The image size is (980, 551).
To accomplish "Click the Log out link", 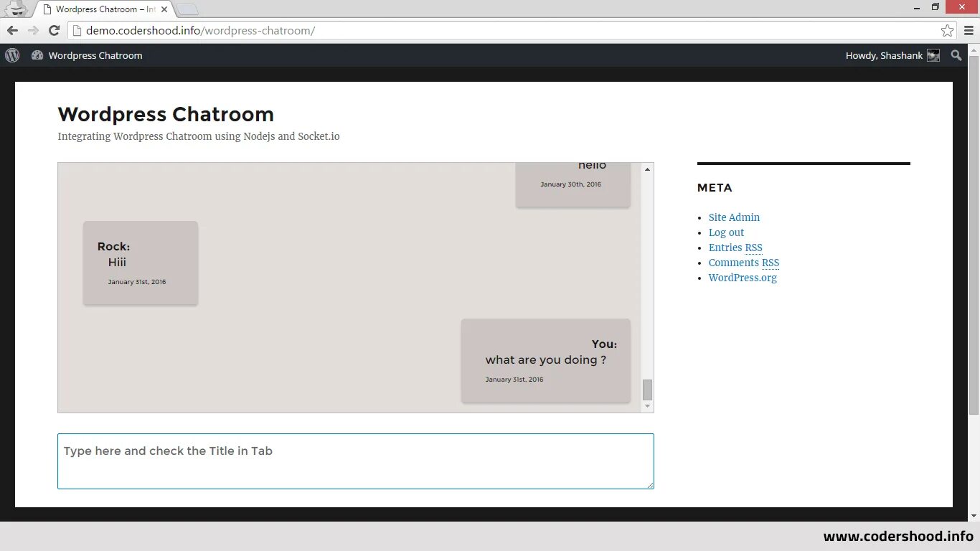I will pyautogui.click(x=726, y=232).
